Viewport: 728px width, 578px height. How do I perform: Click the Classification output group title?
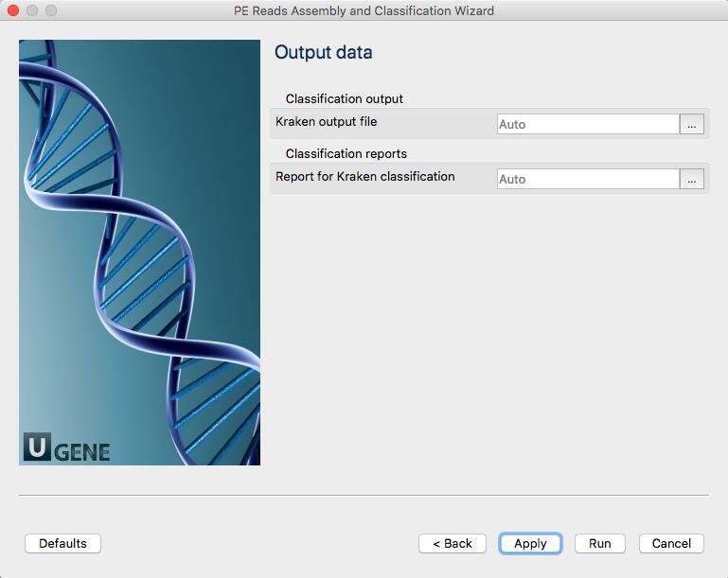pyautogui.click(x=344, y=98)
